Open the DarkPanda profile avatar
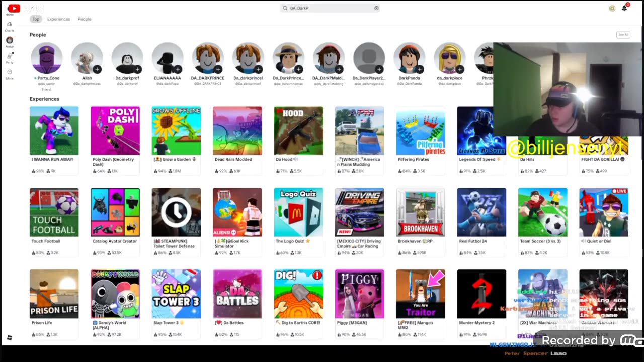 (409, 58)
